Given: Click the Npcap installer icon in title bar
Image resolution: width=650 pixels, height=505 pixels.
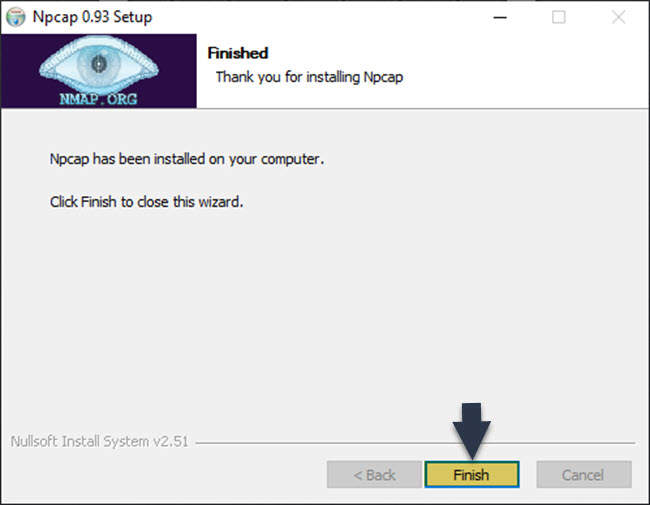Looking at the screenshot, I should tap(16, 17).
